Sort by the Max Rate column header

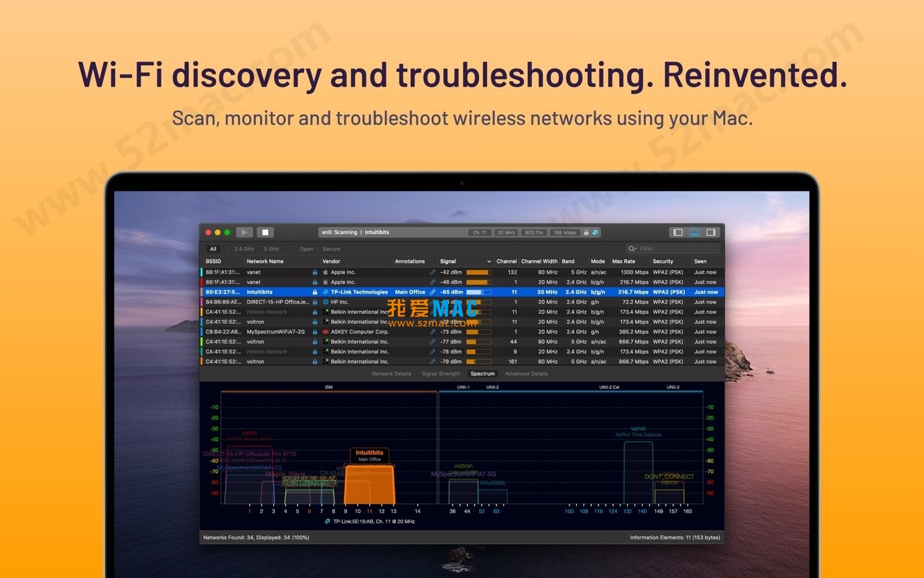(x=623, y=262)
